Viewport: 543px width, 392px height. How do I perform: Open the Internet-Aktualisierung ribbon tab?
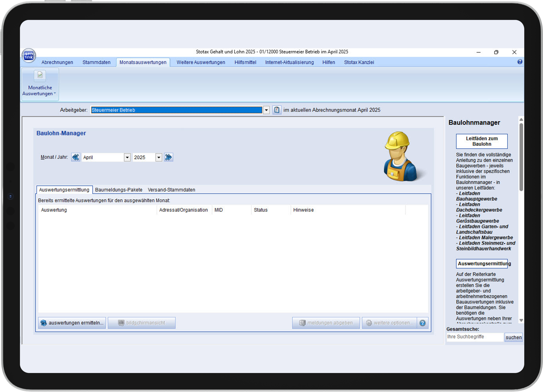289,62
